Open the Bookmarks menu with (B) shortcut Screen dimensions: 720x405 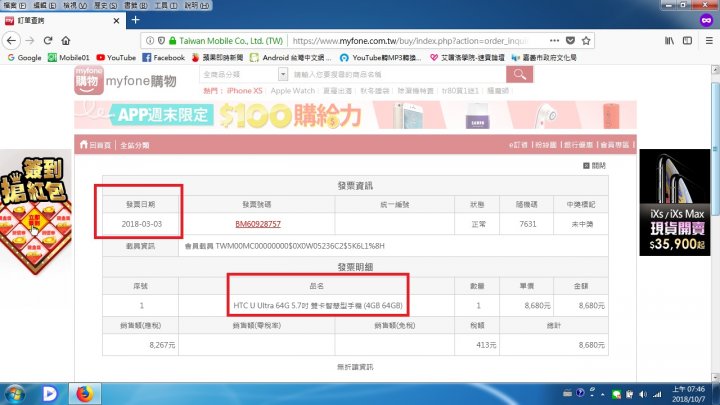[x=135, y=6]
